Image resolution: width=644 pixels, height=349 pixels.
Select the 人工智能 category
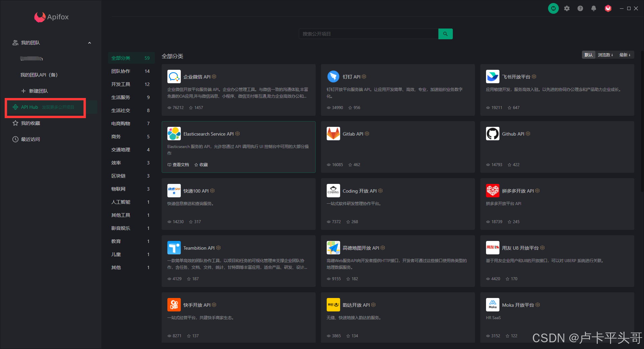click(x=131, y=202)
